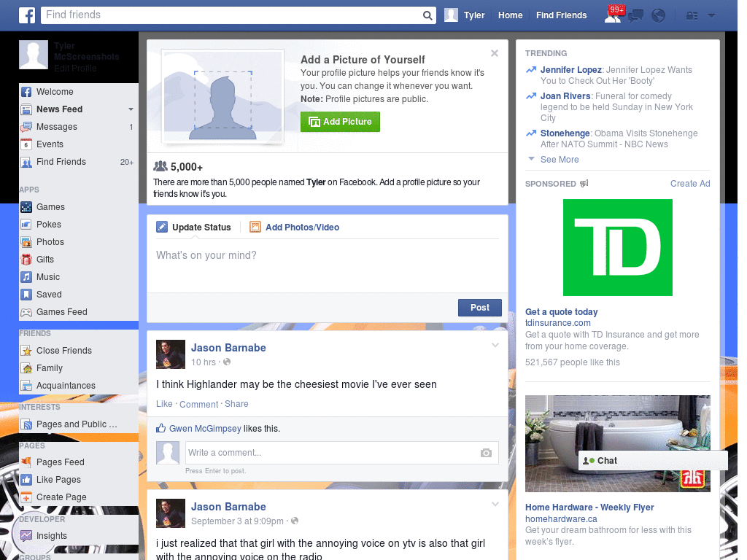Viewport: 747px width, 560px height.
Task: Open Photos app in sidebar
Action: (x=79, y=242)
